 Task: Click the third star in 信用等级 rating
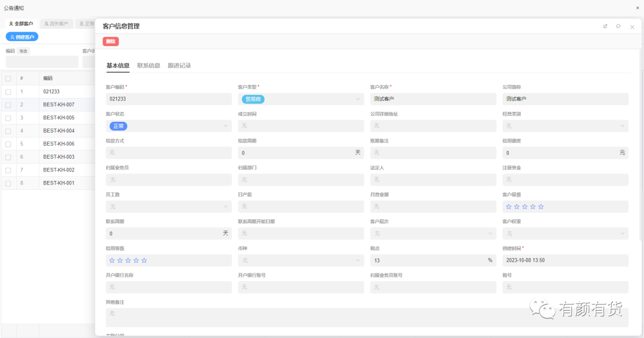click(128, 260)
